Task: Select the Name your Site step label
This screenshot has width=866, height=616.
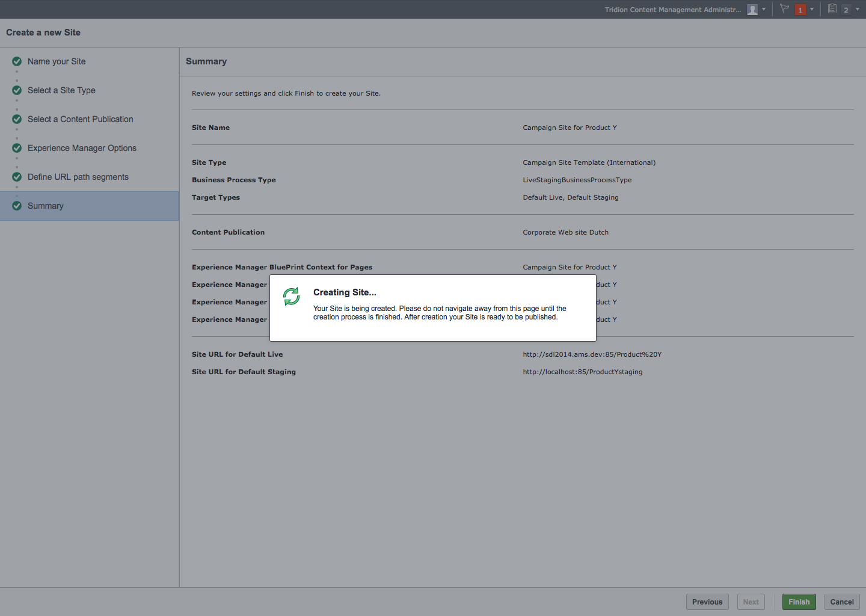Action: [x=57, y=61]
